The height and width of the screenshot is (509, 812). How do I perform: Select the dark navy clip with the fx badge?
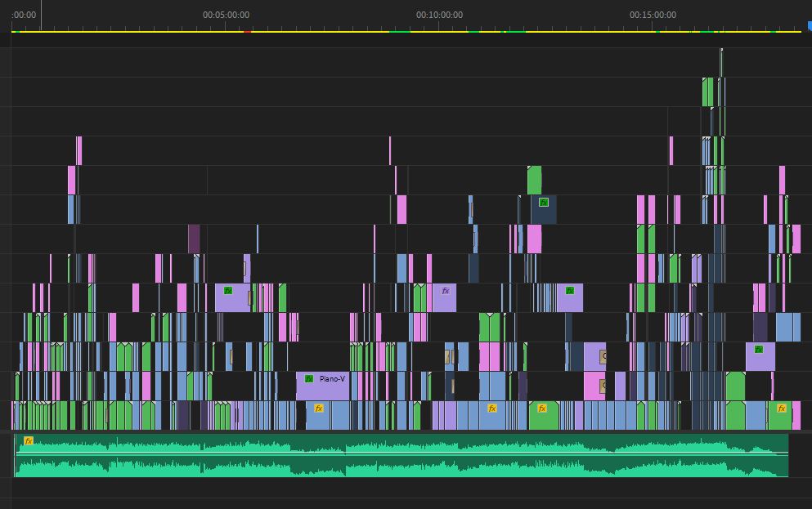(543, 209)
